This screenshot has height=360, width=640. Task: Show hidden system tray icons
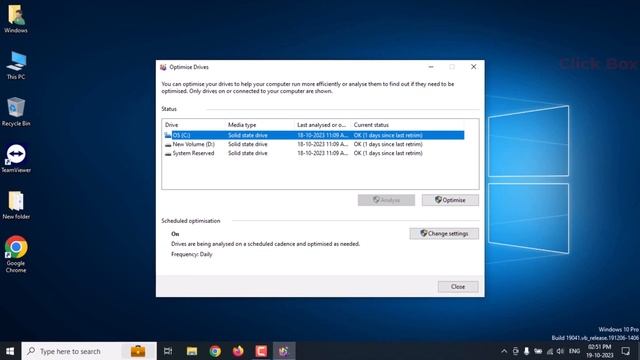(504, 351)
